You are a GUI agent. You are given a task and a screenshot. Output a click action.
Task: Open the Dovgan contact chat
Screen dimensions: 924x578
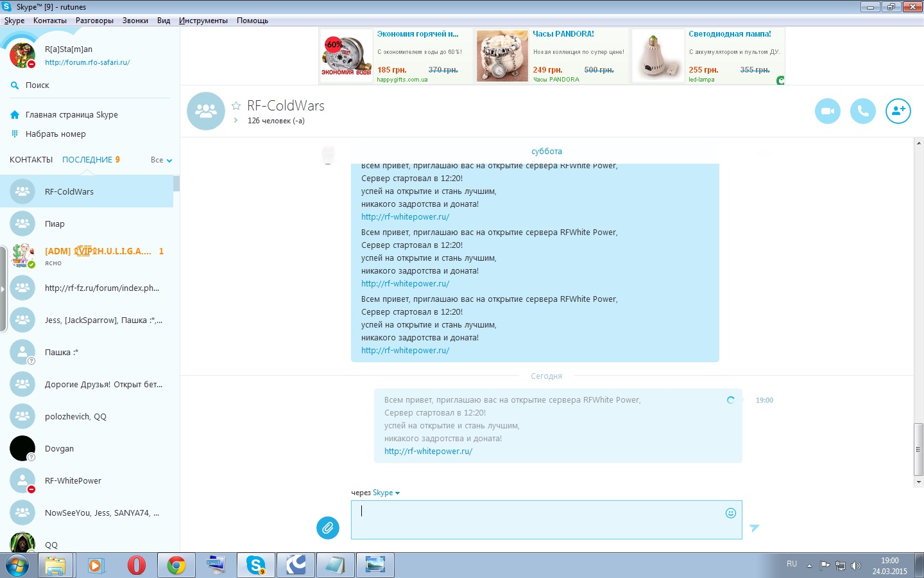(87, 448)
